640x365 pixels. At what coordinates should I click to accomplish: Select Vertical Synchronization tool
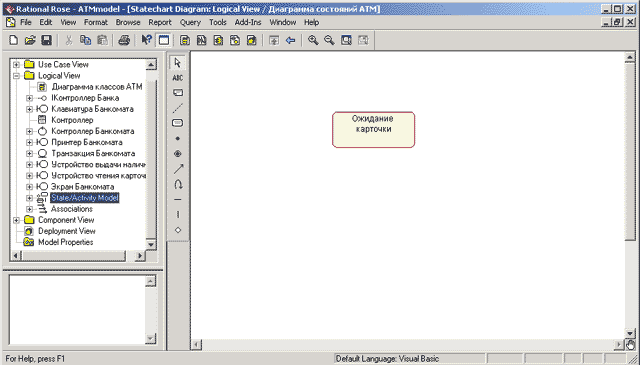pos(178,214)
